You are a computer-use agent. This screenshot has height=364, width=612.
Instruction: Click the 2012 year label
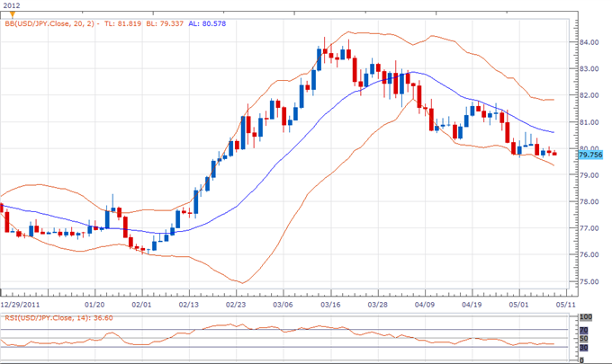11,4
